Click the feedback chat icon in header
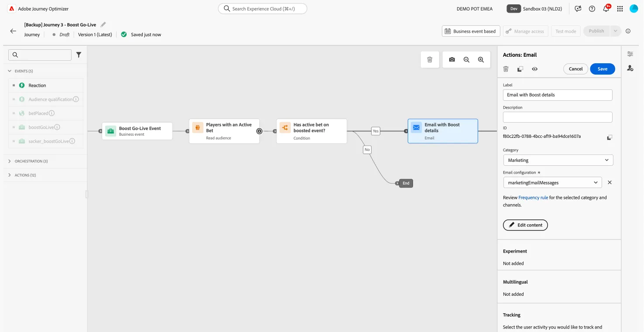The image size is (644, 332). point(578,9)
